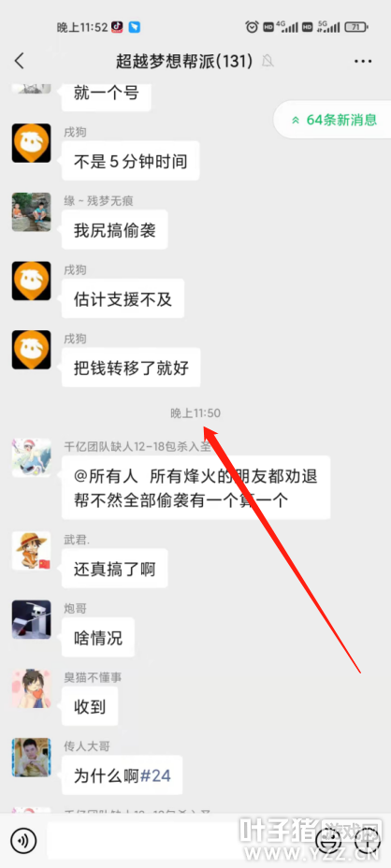
Task: Tap the alarm clock status bar icon
Action: [252, 26]
